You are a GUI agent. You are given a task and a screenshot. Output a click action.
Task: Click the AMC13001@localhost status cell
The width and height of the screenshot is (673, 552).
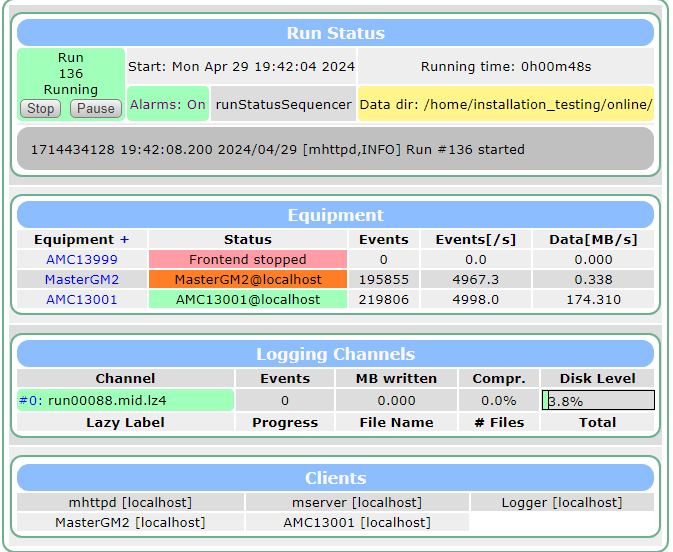click(x=248, y=299)
